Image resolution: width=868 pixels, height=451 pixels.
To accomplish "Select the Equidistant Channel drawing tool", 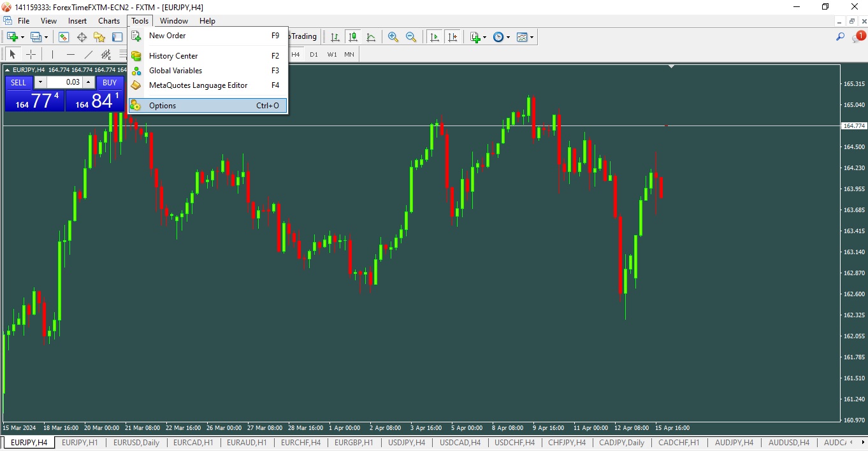I will 105,54.
